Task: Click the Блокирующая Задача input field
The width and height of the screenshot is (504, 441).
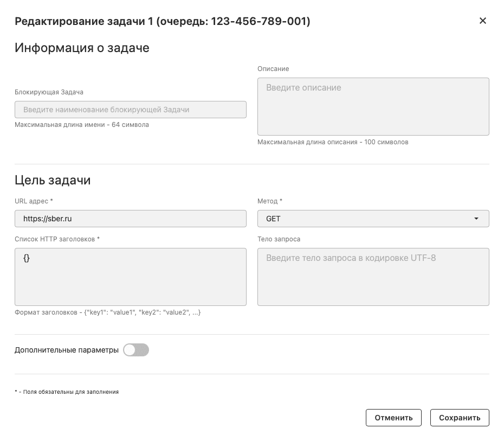Action: [130, 109]
